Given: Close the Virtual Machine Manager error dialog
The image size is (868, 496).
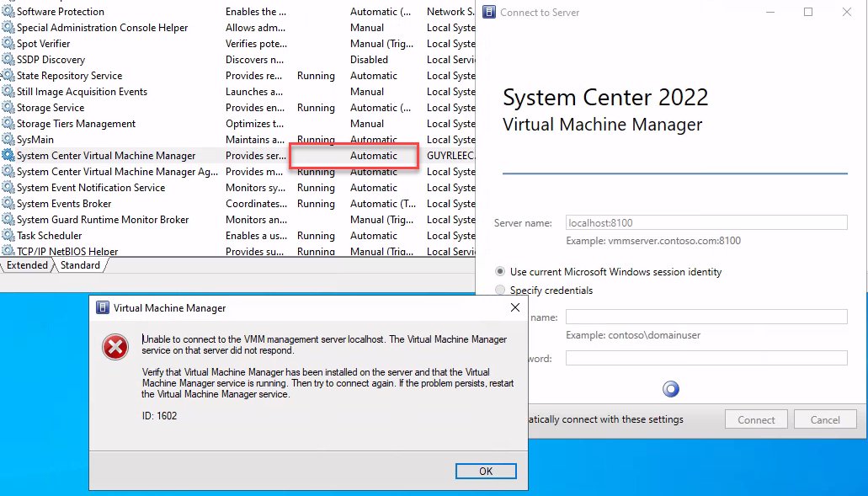Looking at the screenshot, I should (x=514, y=307).
